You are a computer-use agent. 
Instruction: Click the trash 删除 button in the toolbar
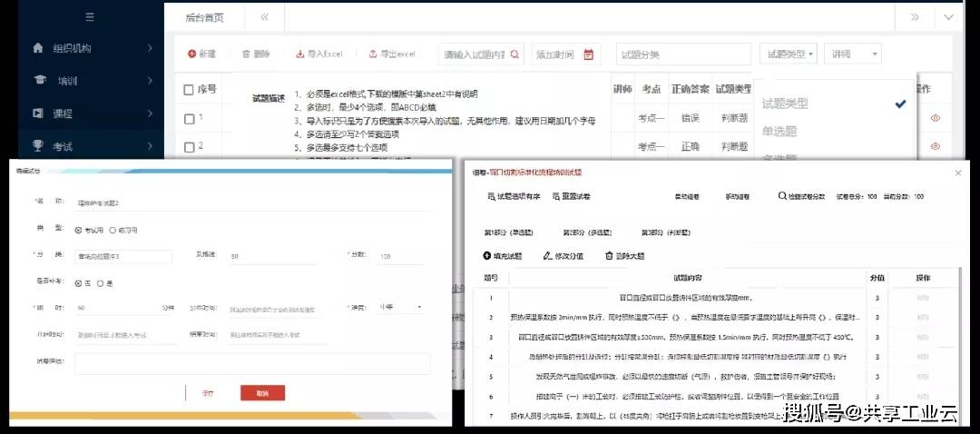[256, 54]
